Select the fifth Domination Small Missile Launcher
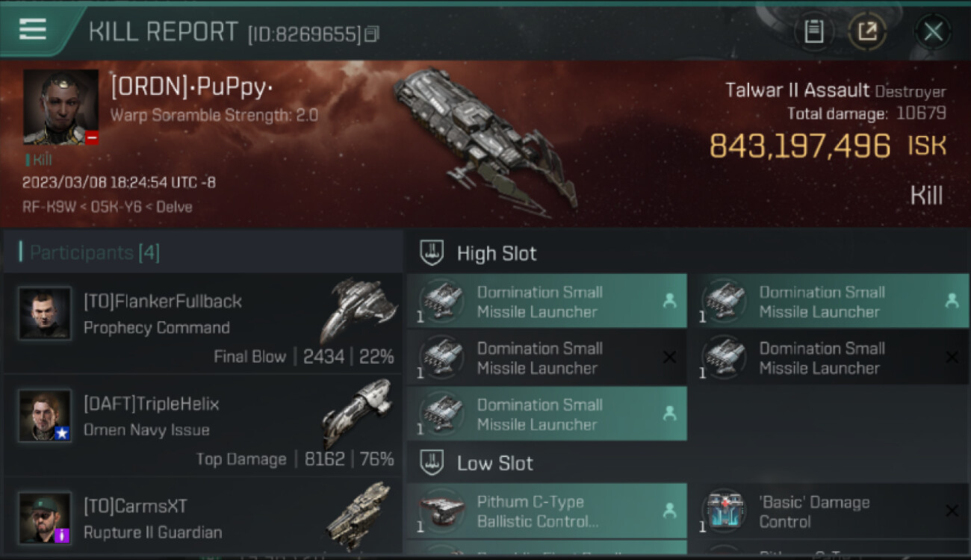This screenshot has width=971, height=560. [x=547, y=414]
